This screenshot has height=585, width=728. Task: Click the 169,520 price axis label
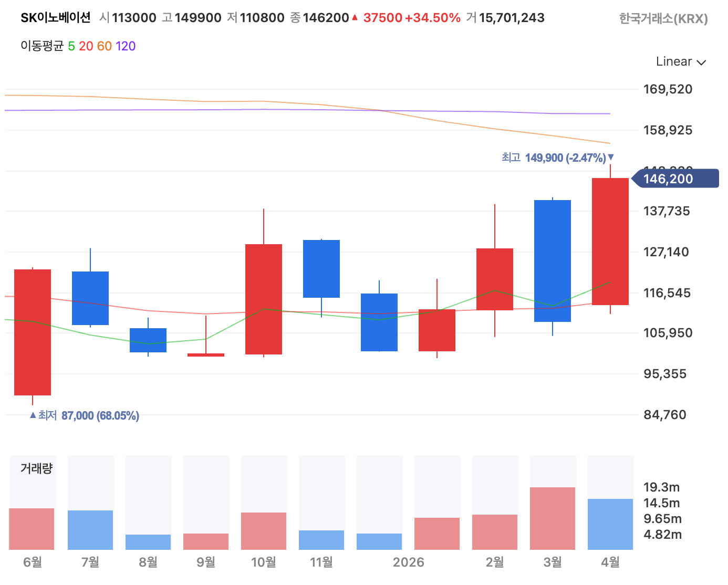coord(668,89)
